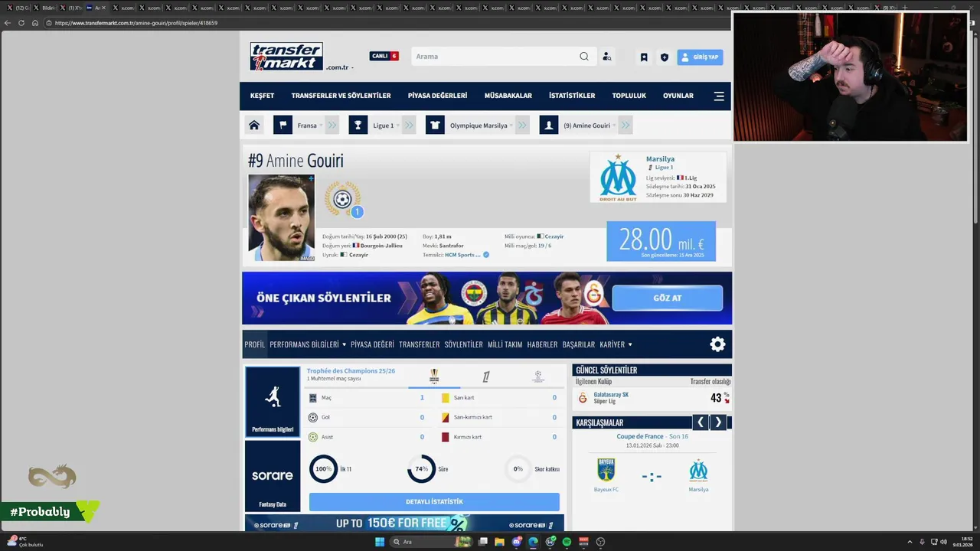Open the Ligue 1 link under Marsilya
The height and width of the screenshot is (551, 980).
click(x=664, y=168)
